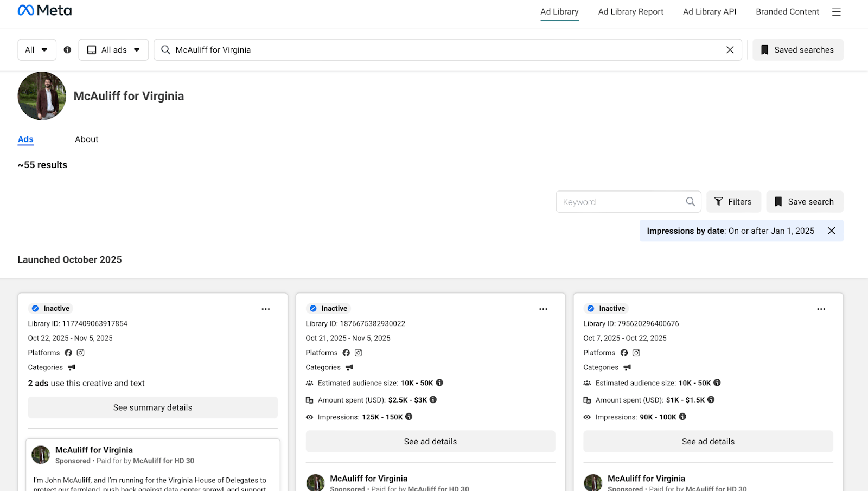
Task: See ad details for ad 795620296400676
Action: [x=708, y=442]
